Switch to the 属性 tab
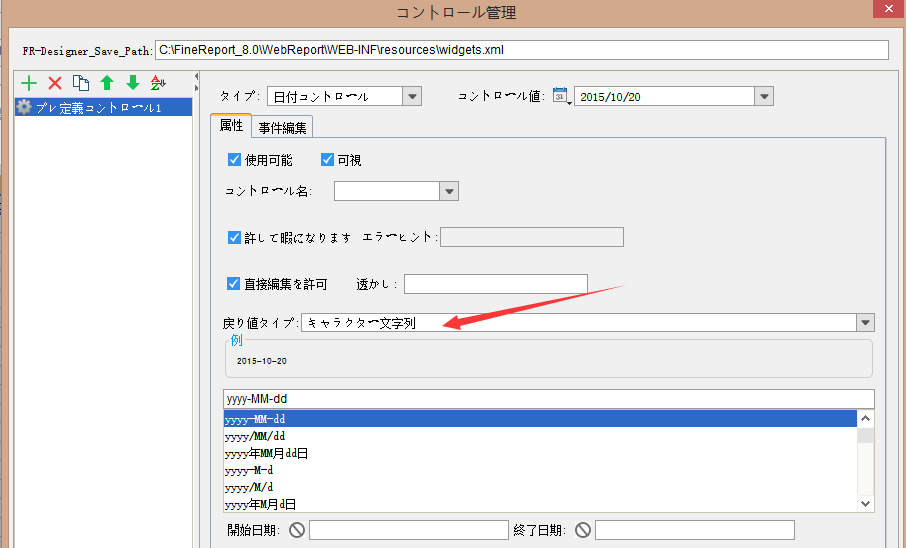 click(x=231, y=125)
